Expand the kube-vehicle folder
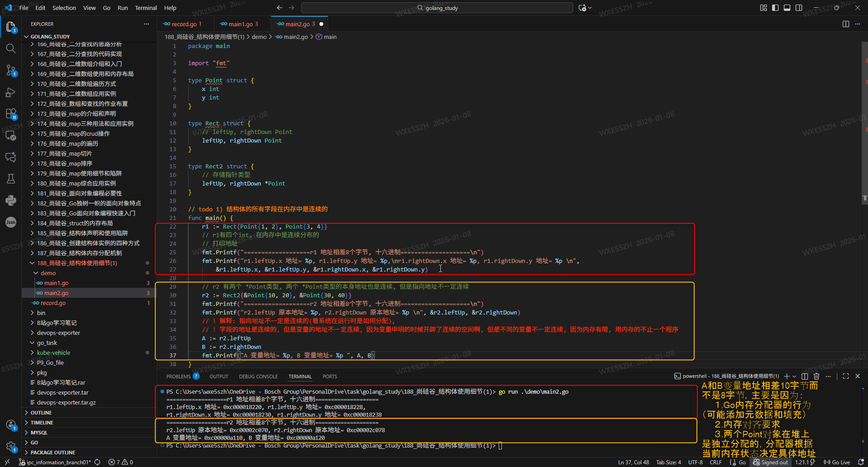Screen dimensions: 868x467 (89, 353)
